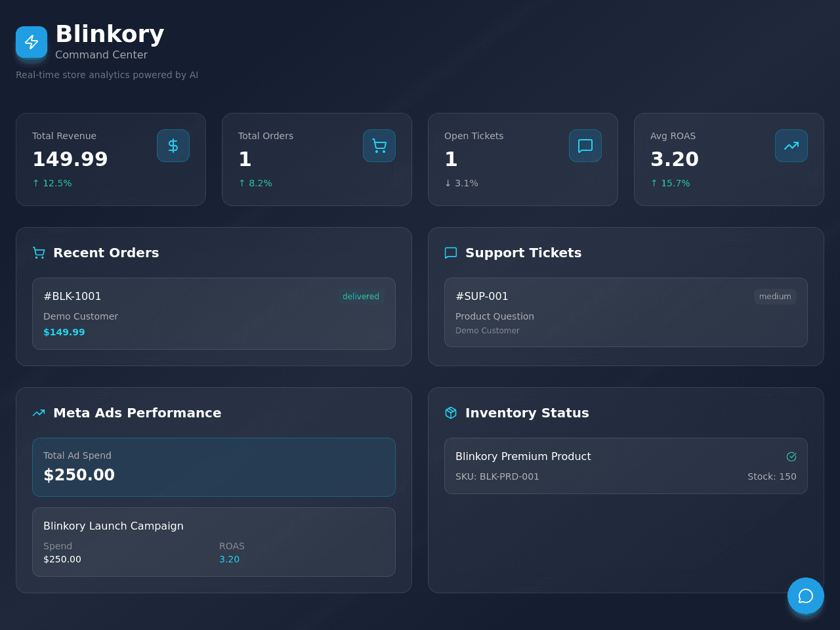840x630 pixels.
Task: Click the Product Question ticket subject
Action: click(x=495, y=316)
